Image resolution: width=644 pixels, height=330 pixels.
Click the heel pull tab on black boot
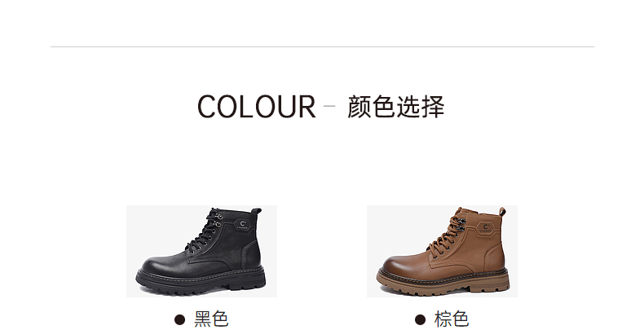(x=257, y=212)
